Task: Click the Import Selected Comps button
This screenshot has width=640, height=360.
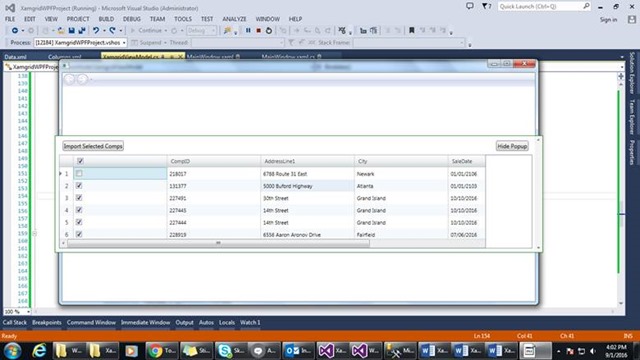Action: [93, 146]
